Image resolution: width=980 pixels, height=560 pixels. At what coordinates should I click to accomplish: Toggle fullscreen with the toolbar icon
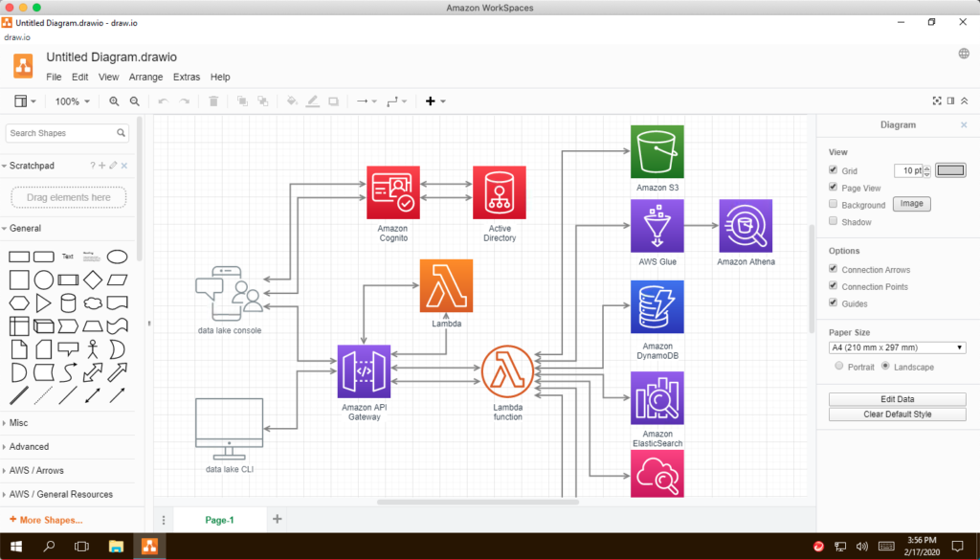937,101
